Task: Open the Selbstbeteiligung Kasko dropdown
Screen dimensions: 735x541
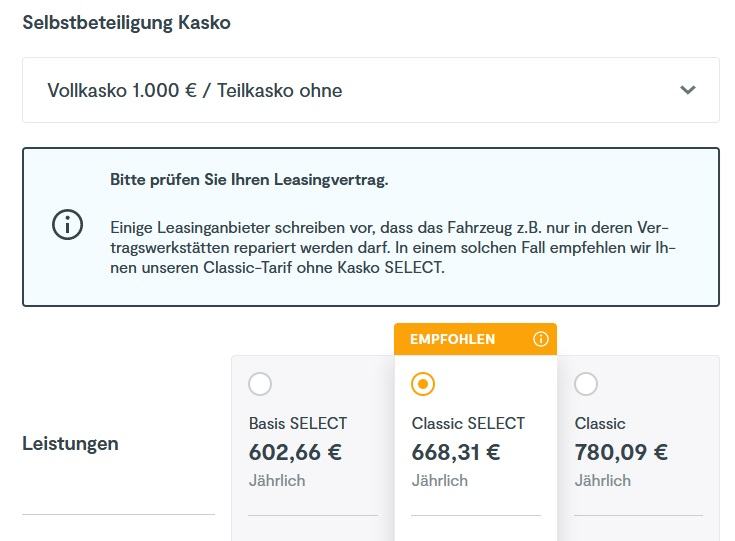Action: [370, 90]
